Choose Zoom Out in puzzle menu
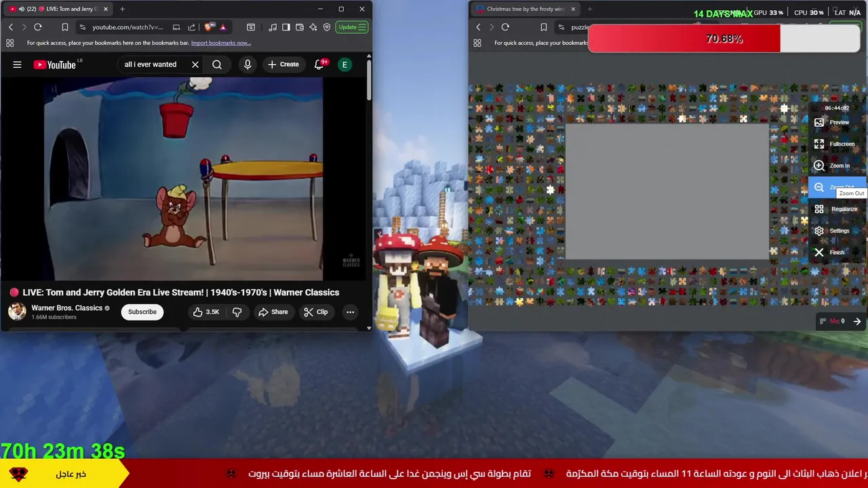The width and height of the screenshot is (868, 488). pos(838,187)
